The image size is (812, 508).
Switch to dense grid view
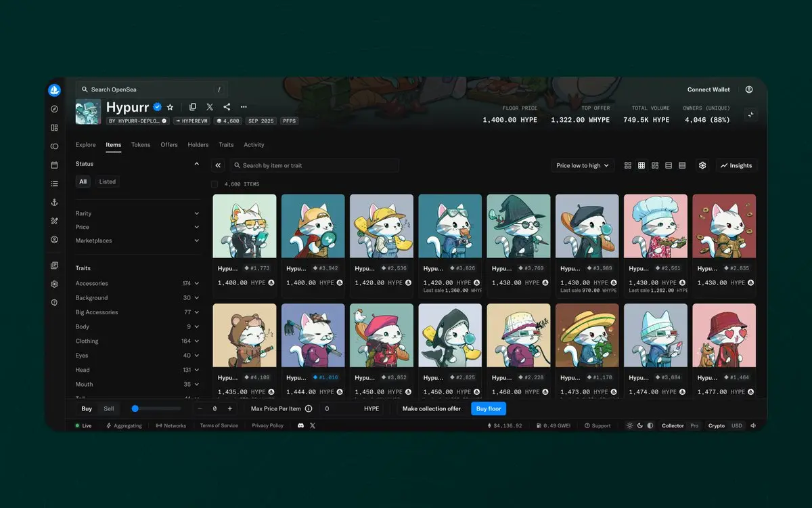(641, 165)
